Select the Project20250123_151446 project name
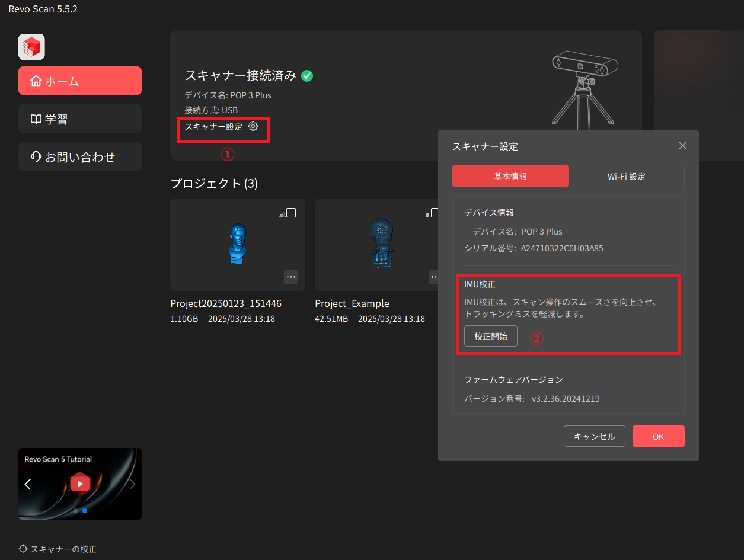 (226, 303)
